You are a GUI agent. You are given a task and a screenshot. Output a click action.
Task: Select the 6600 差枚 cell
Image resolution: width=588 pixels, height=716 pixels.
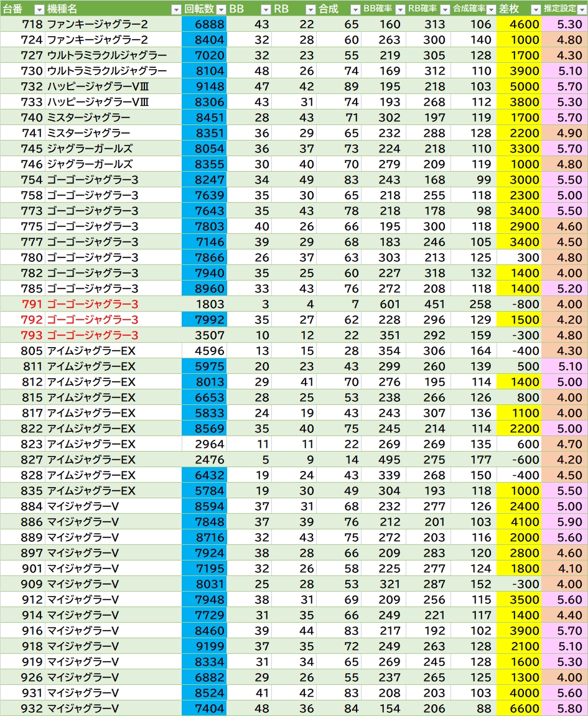518,707
